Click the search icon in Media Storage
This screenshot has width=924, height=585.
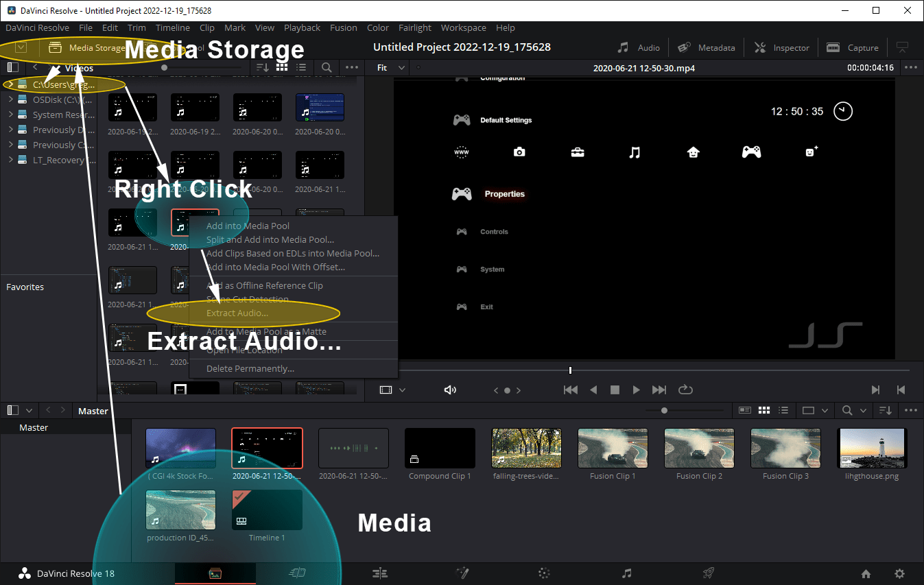(x=326, y=67)
